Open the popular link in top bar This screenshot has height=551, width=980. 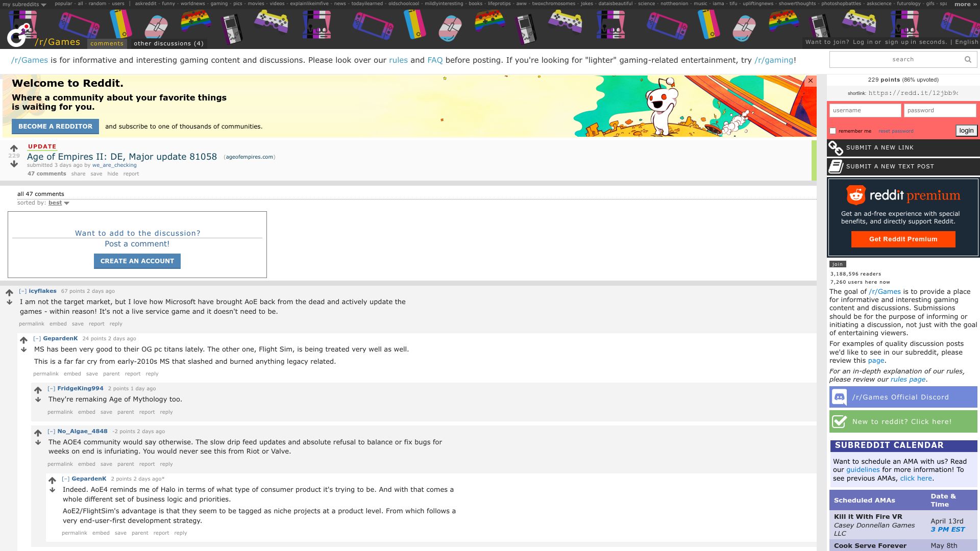tap(63, 4)
